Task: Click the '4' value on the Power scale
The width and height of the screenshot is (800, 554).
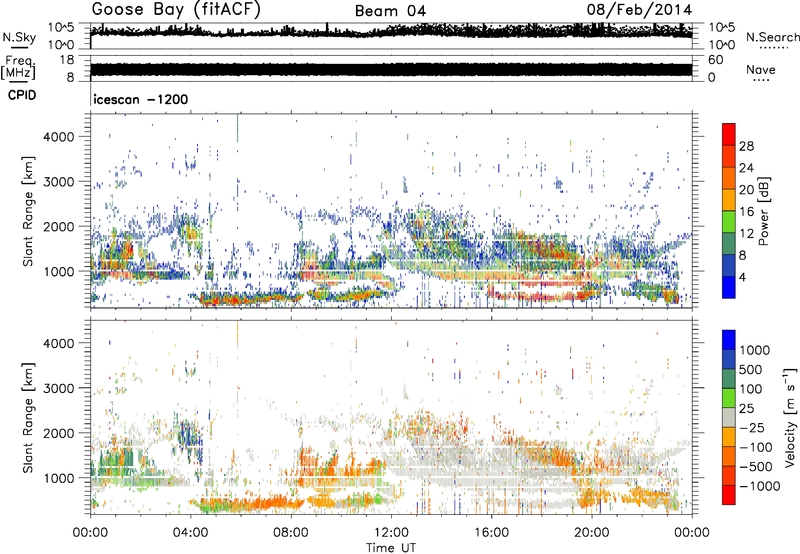Action: click(742, 277)
